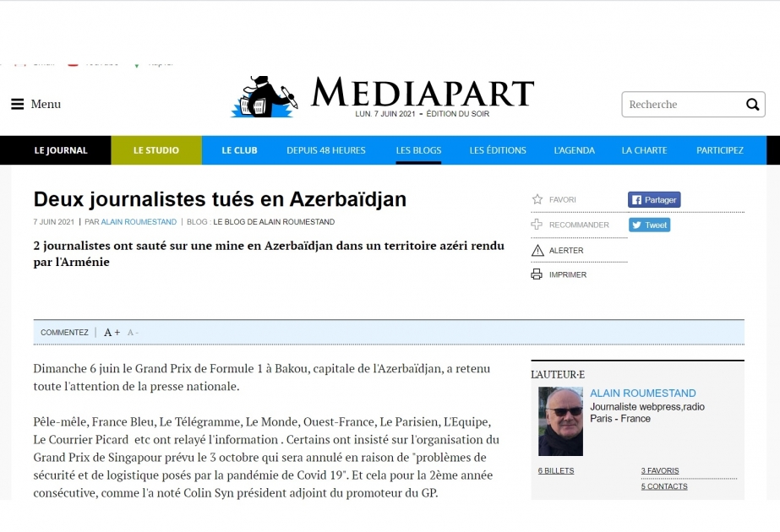Share article via Facebook Partager button
780x532 pixels.
pos(654,199)
